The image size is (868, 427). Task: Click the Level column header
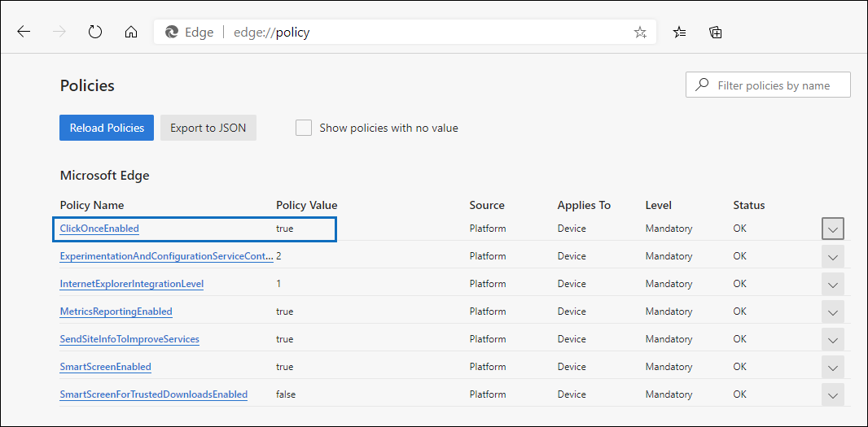pyautogui.click(x=658, y=205)
